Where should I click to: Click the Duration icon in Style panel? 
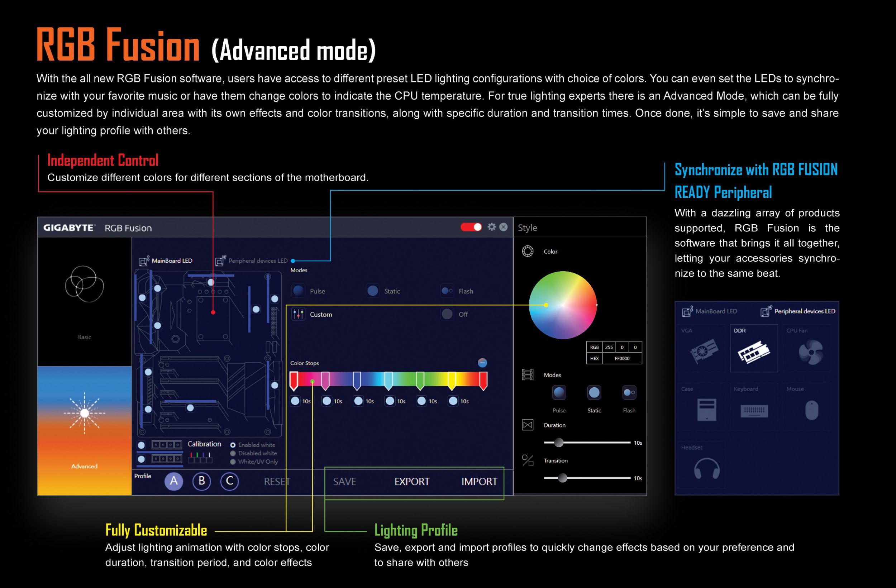pos(530,425)
